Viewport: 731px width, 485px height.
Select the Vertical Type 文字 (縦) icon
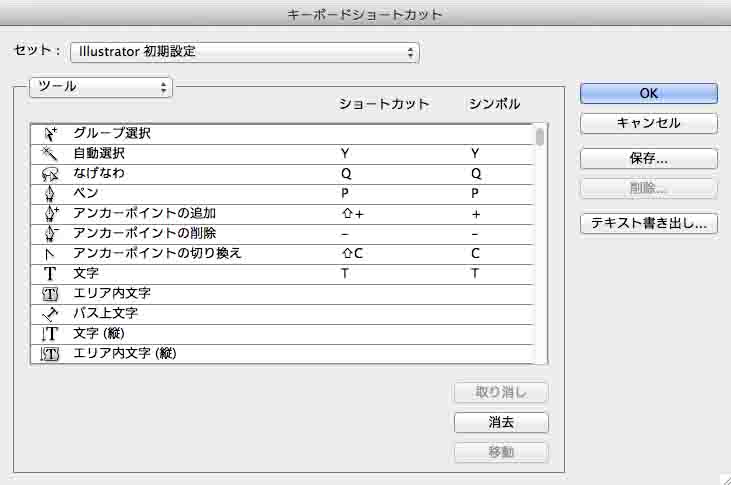click(x=49, y=333)
